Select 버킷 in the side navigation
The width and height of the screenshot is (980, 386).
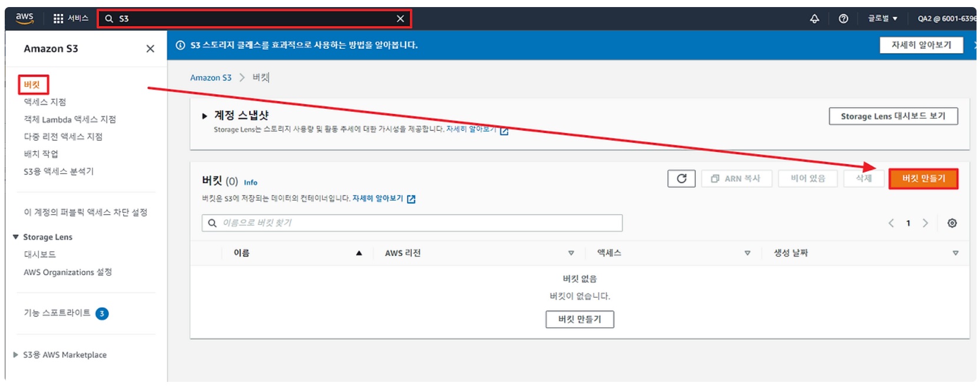pyautogui.click(x=32, y=85)
